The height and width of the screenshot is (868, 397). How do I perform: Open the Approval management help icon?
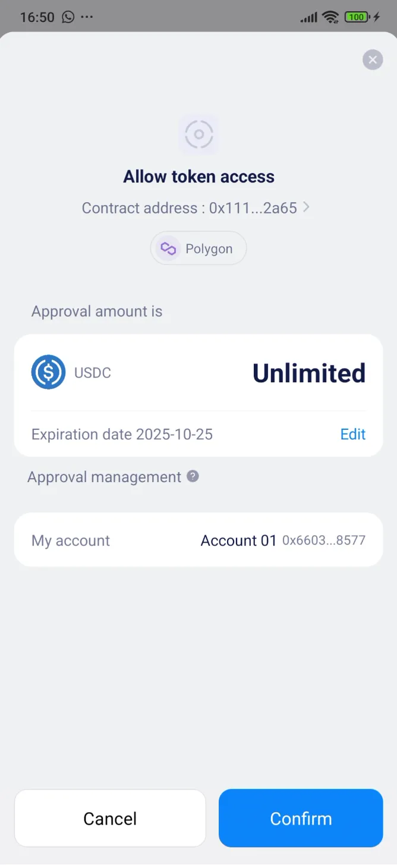click(x=191, y=476)
